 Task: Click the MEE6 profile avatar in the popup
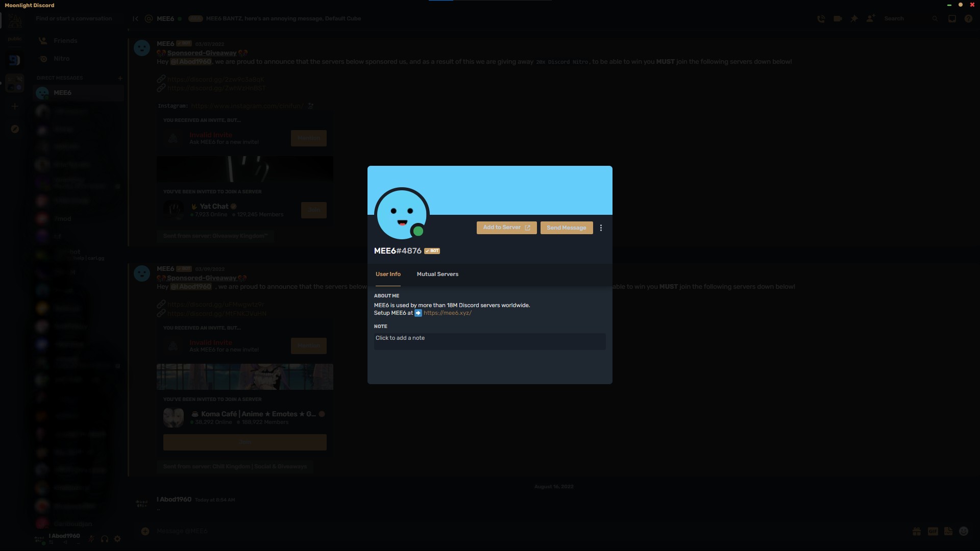tap(402, 214)
